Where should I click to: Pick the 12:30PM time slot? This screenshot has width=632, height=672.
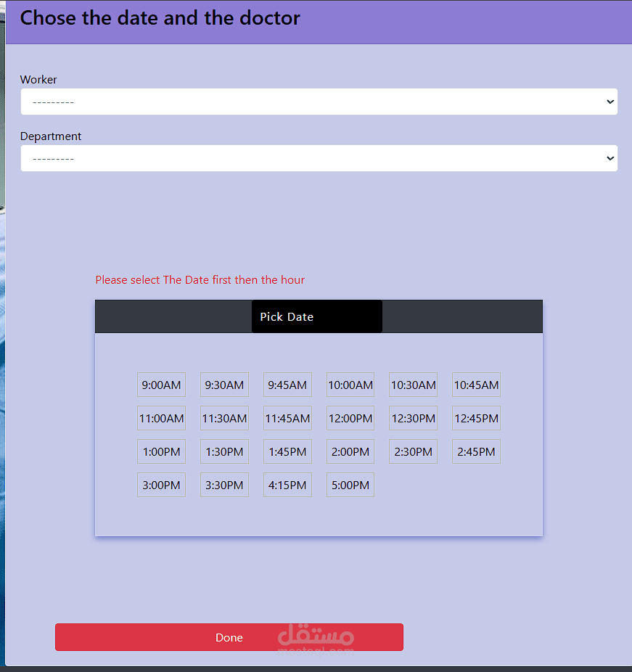click(x=414, y=418)
